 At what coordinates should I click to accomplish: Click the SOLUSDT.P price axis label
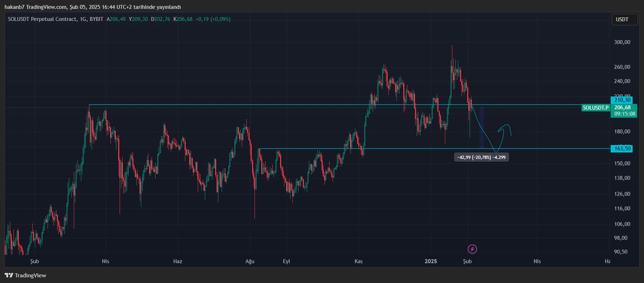pyautogui.click(x=596, y=108)
